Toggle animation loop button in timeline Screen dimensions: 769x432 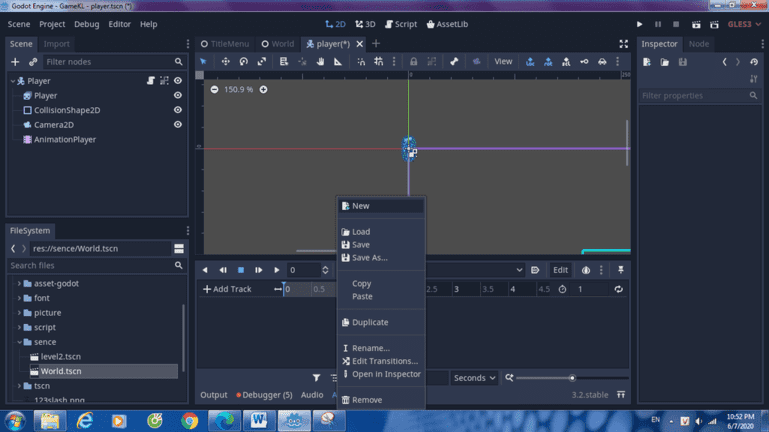tap(619, 289)
